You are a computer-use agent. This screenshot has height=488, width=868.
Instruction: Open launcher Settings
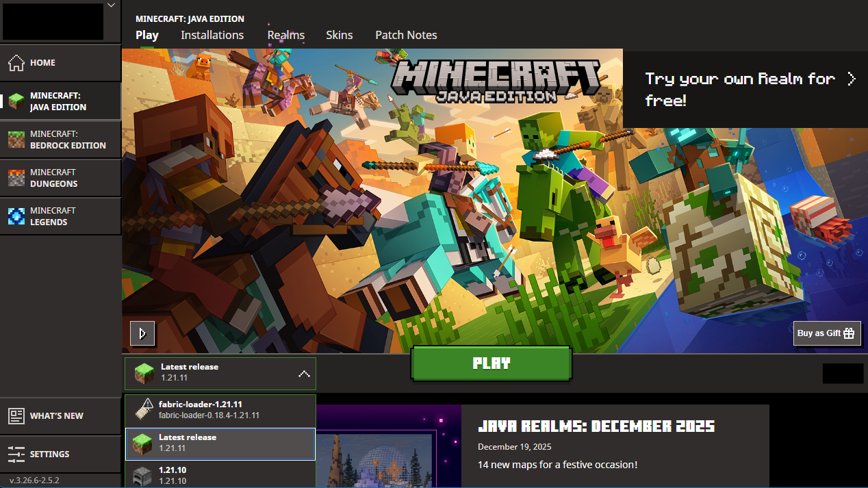point(60,454)
